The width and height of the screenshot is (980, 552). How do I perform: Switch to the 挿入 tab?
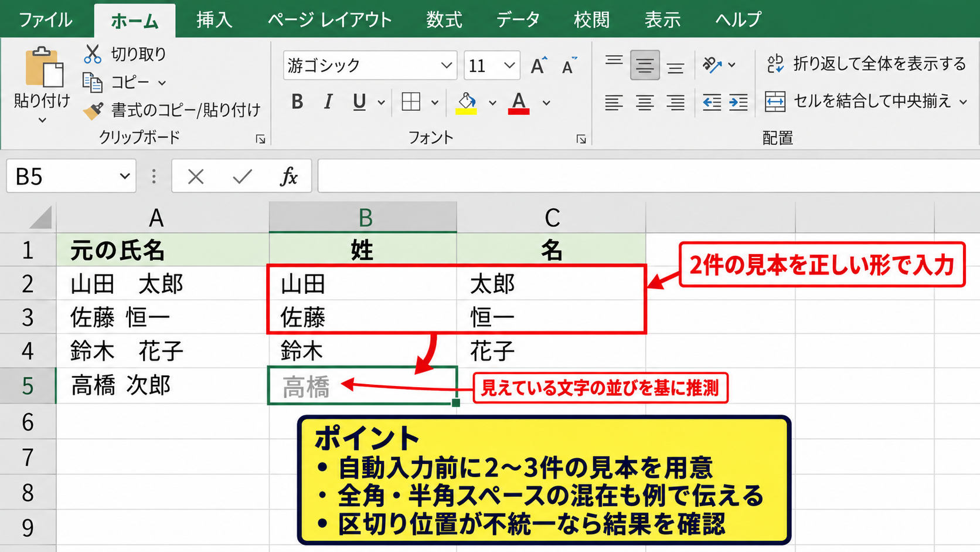coord(215,20)
